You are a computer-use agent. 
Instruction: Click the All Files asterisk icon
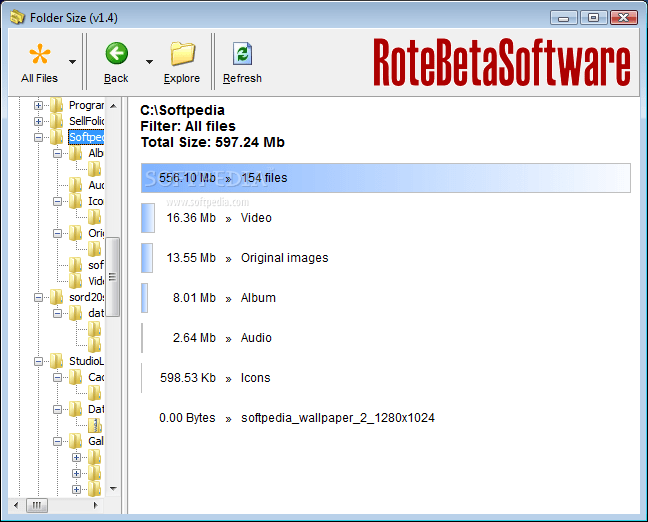coord(40,54)
